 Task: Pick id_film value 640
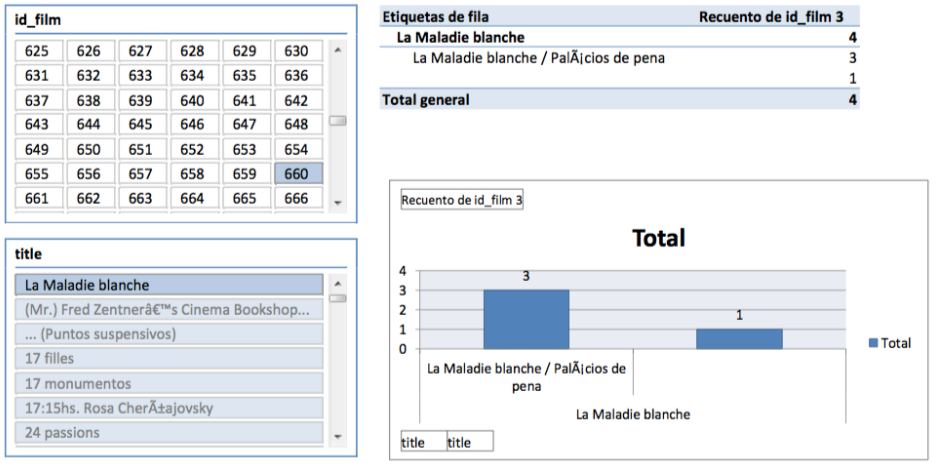195,100
